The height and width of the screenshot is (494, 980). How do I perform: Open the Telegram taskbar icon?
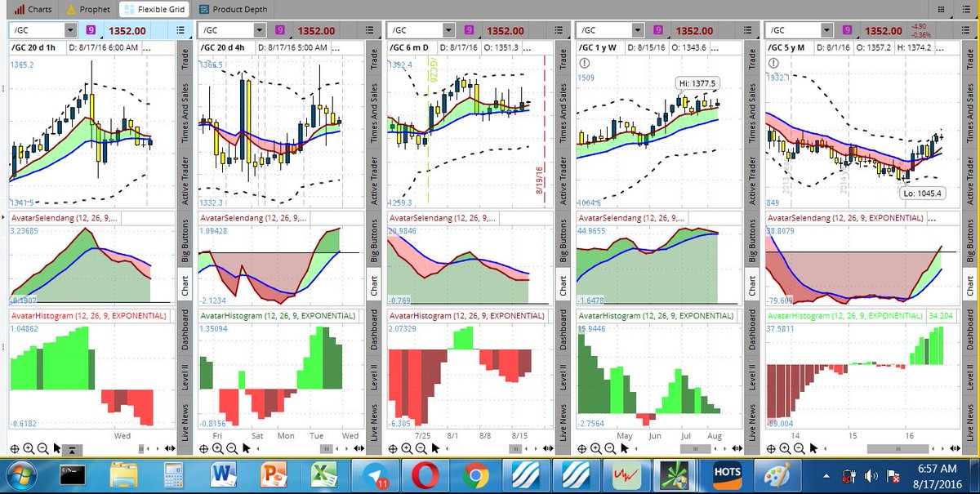point(376,474)
